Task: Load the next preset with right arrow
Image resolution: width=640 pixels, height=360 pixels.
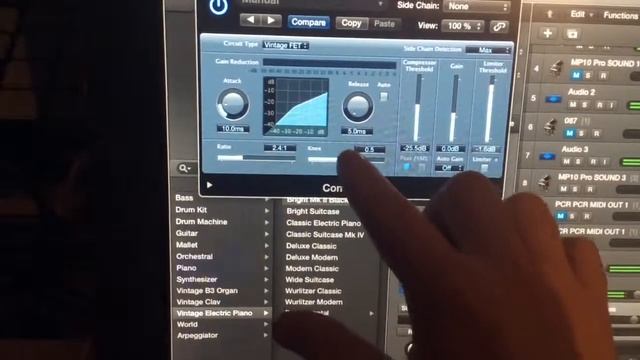Action: click(271, 20)
